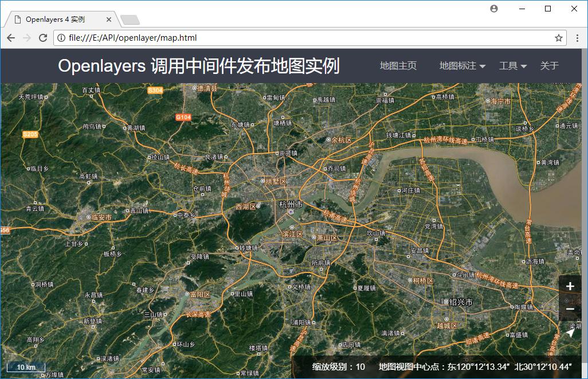Bookmark this page with the star
The image size is (588, 379).
pyautogui.click(x=559, y=38)
